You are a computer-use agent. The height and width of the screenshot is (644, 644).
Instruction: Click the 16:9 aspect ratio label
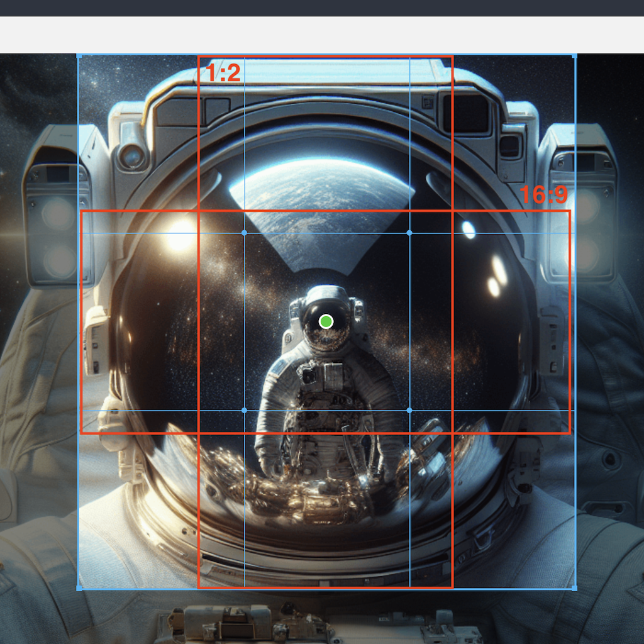tap(543, 196)
